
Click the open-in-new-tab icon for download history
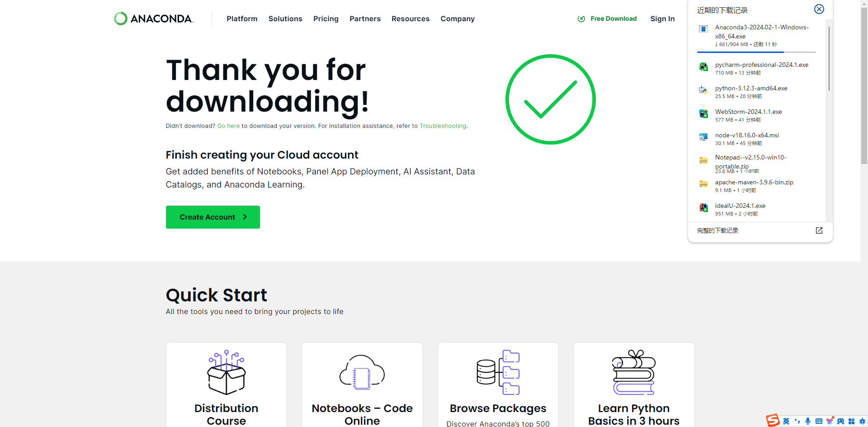pos(819,230)
